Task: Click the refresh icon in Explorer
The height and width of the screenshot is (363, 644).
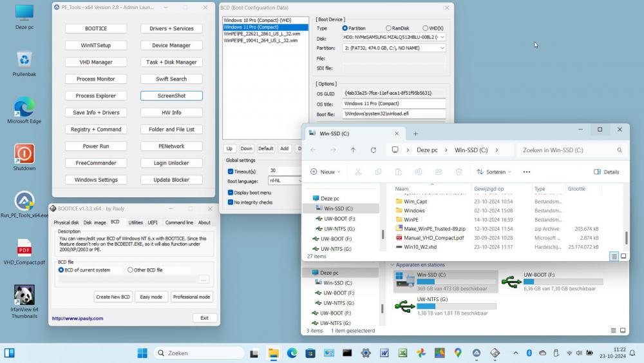Action: click(373, 150)
